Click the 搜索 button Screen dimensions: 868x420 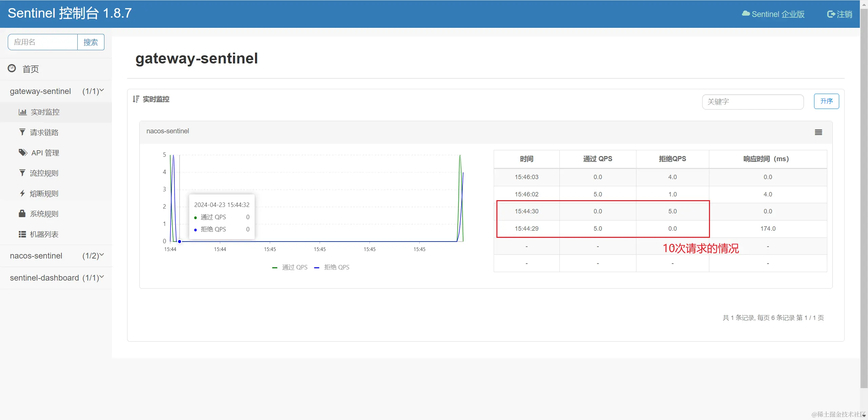coord(91,42)
